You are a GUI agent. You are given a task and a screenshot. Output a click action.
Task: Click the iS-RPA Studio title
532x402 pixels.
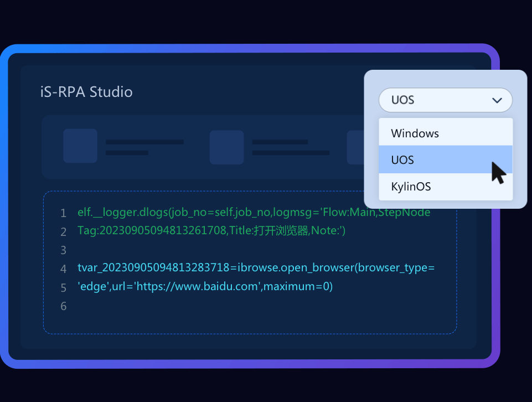[86, 92]
